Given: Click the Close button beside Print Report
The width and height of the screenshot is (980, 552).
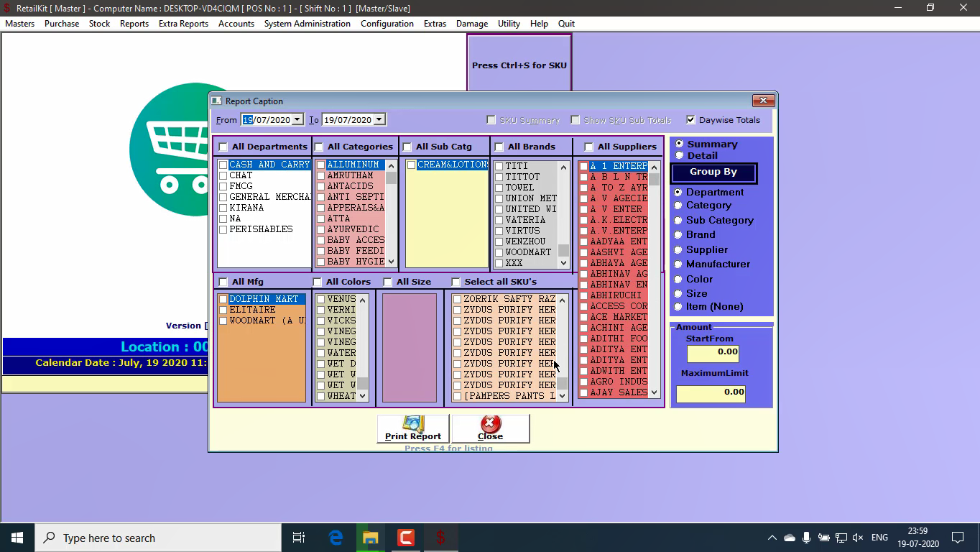Looking at the screenshot, I should (491, 428).
